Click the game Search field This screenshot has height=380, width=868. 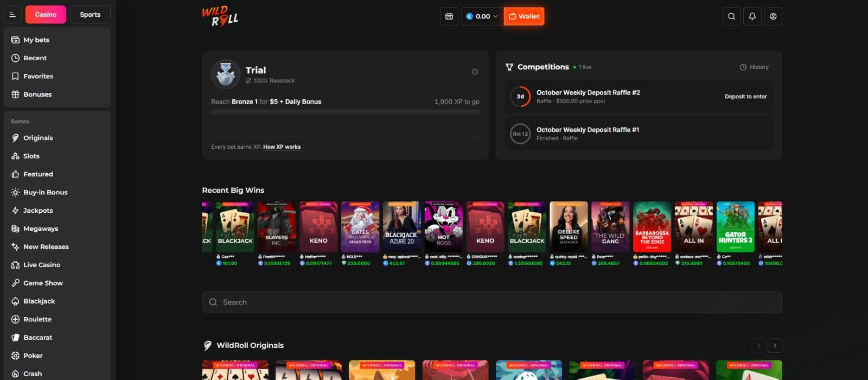492,302
